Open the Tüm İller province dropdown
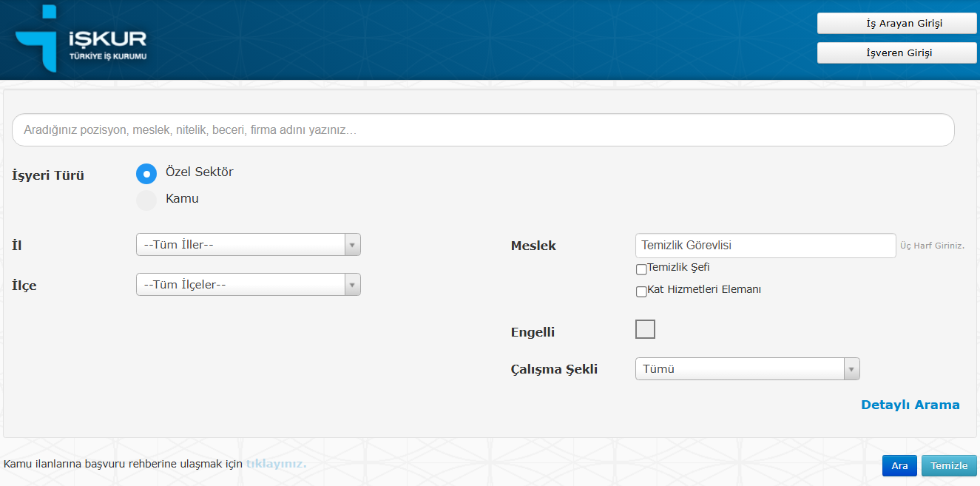The image size is (980, 486). pyautogui.click(x=248, y=245)
